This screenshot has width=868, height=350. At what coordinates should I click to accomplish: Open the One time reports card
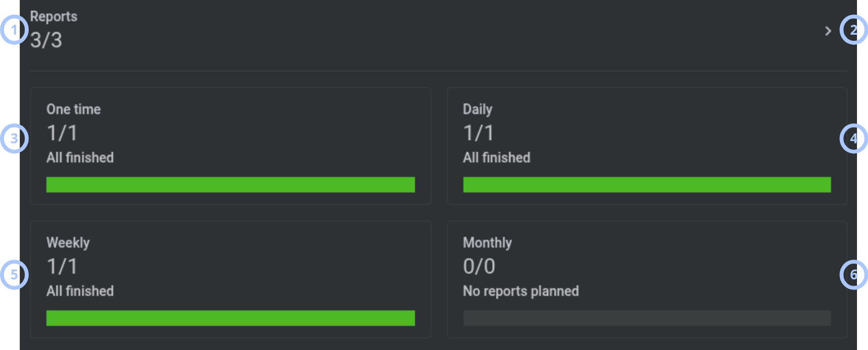pos(231,146)
